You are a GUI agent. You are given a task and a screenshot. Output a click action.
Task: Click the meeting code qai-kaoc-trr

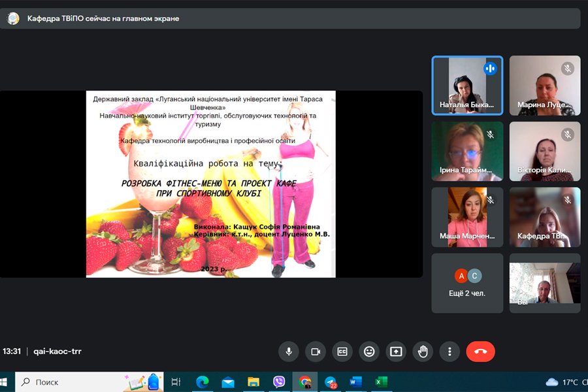[x=57, y=351]
